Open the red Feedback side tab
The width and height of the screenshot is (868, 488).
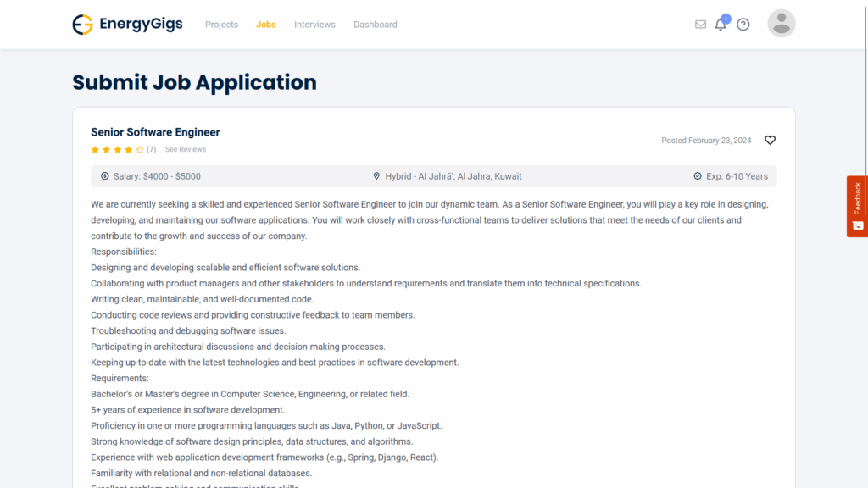tap(857, 206)
